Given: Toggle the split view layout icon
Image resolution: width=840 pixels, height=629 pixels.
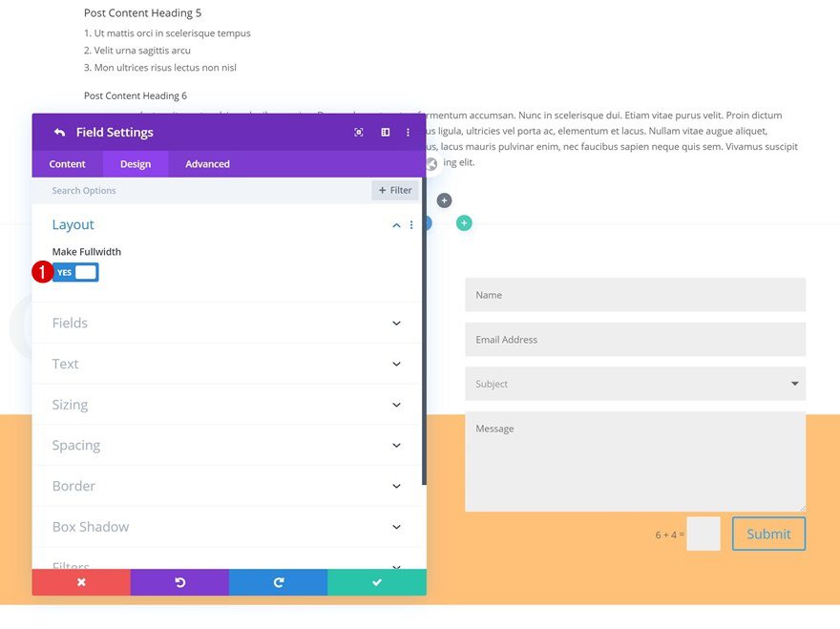Looking at the screenshot, I should 385,132.
